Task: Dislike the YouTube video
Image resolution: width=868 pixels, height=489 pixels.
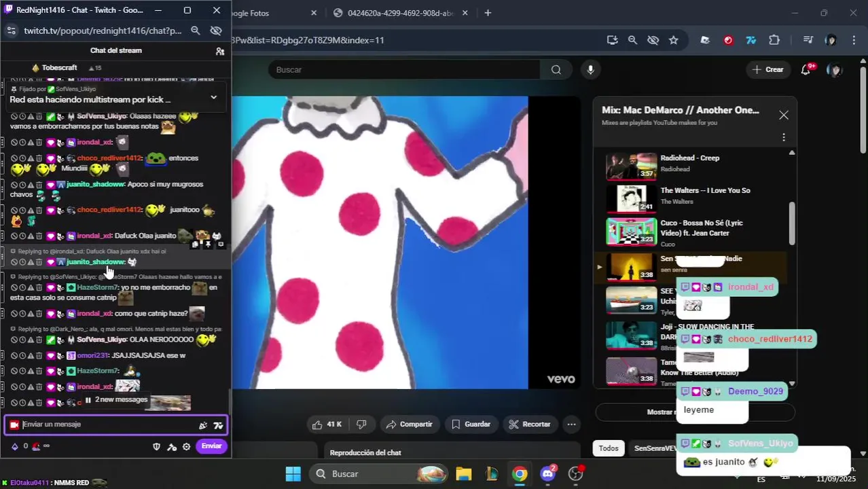Action: point(361,424)
